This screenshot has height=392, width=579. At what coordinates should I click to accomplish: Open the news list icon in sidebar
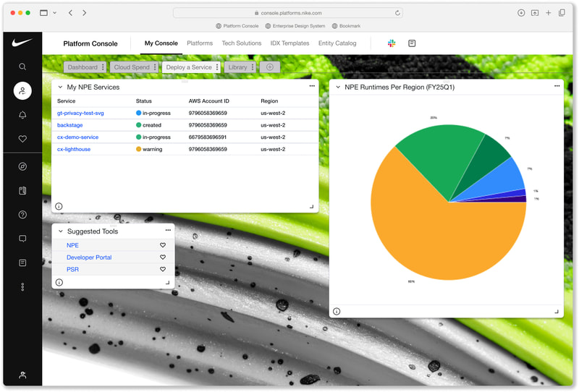[22, 263]
